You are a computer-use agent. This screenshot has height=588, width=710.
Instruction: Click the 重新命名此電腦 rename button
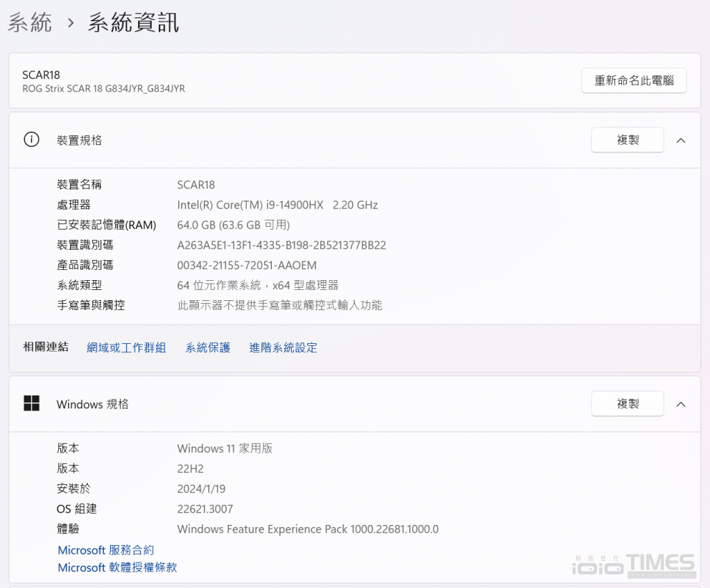(x=634, y=80)
